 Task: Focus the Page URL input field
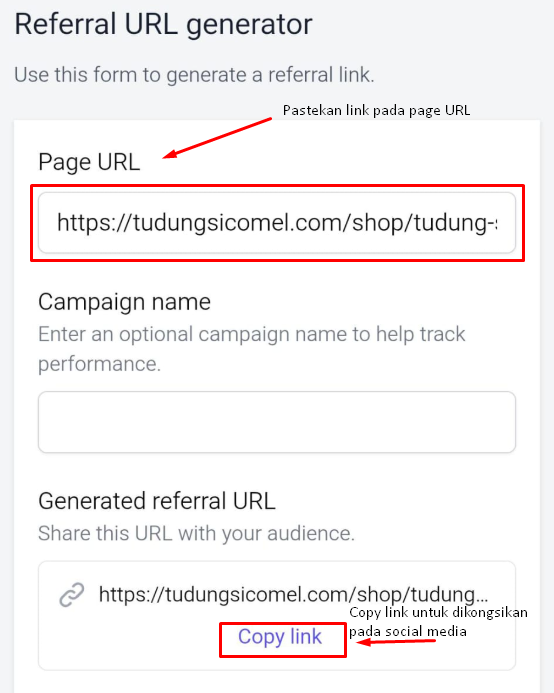click(277, 223)
